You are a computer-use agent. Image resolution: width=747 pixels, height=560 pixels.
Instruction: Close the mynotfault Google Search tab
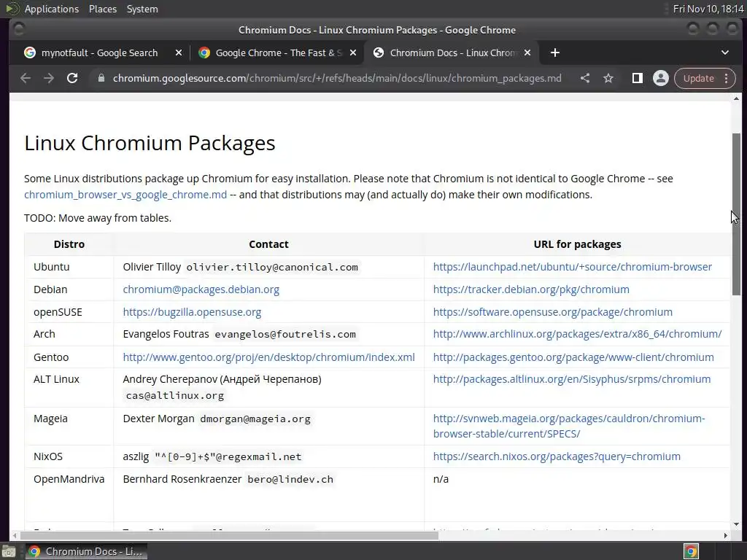click(x=179, y=52)
